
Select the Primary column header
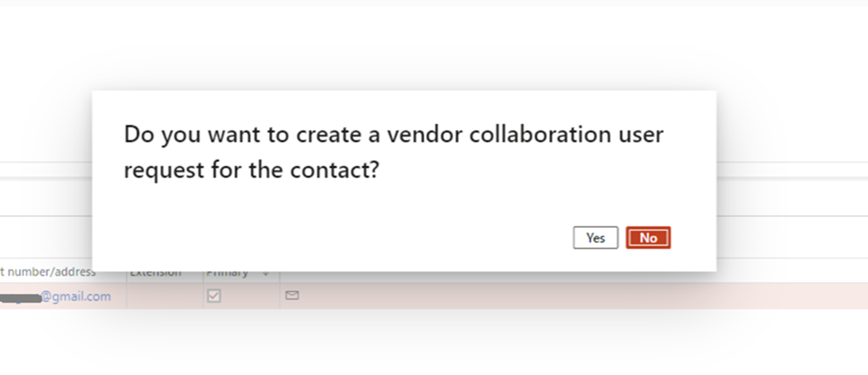pyautogui.click(x=228, y=273)
